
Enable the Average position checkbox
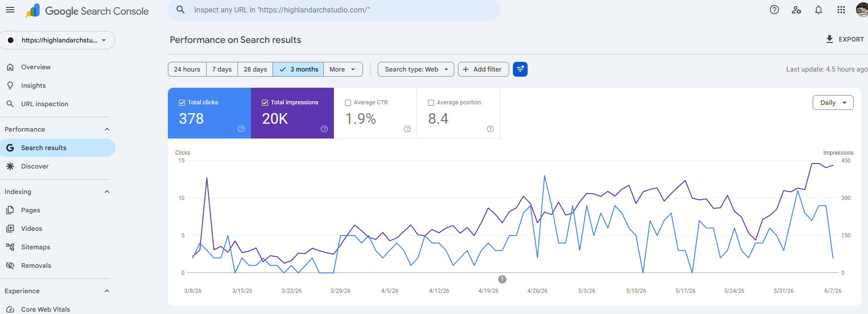431,103
